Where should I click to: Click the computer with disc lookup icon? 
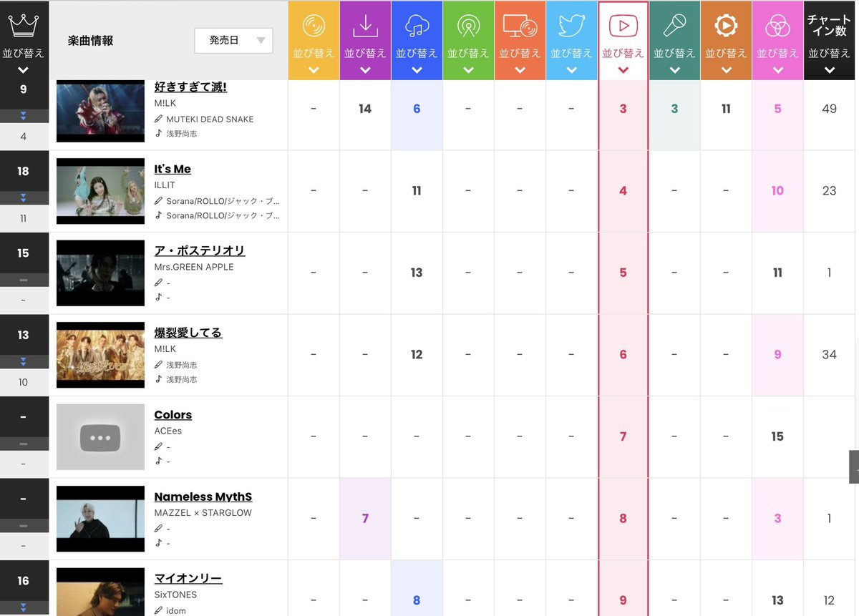[x=520, y=26]
